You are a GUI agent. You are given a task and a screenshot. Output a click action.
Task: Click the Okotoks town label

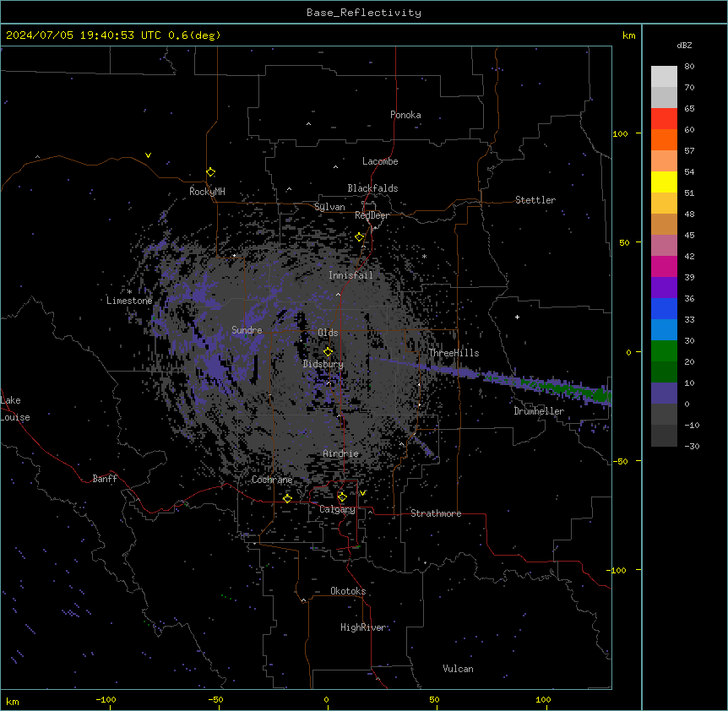point(348,591)
